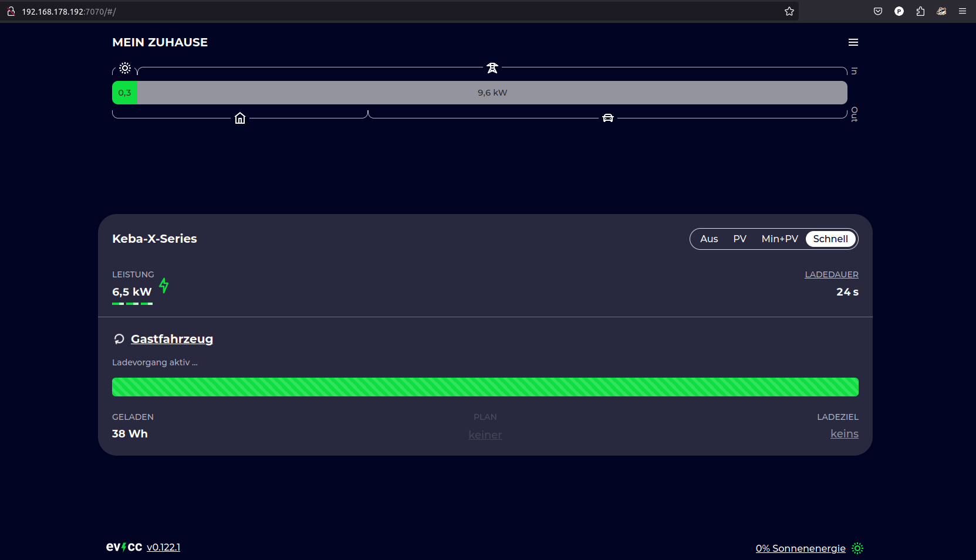
Task: Open the v0.122.1 version link
Action: tap(163, 547)
